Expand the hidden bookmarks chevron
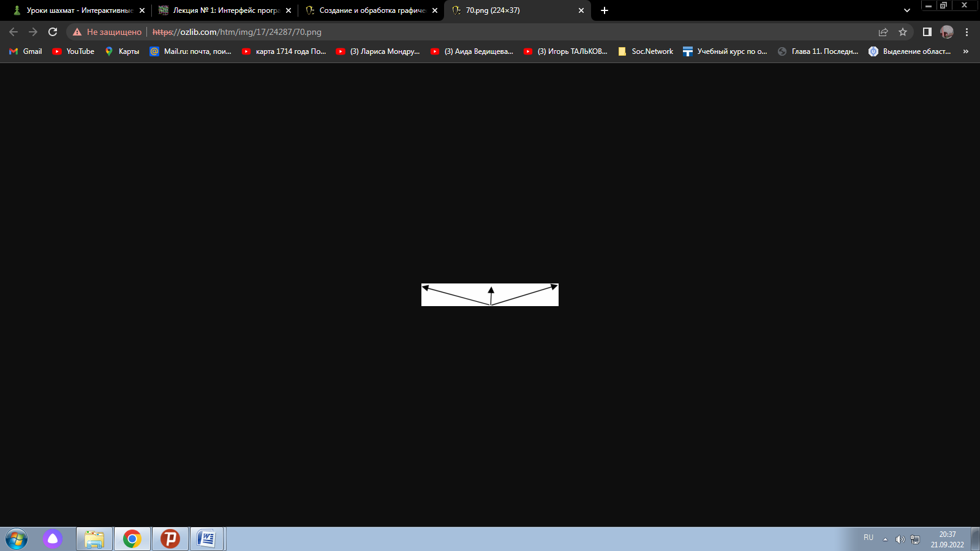The height and width of the screenshot is (551, 980). click(x=966, y=51)
